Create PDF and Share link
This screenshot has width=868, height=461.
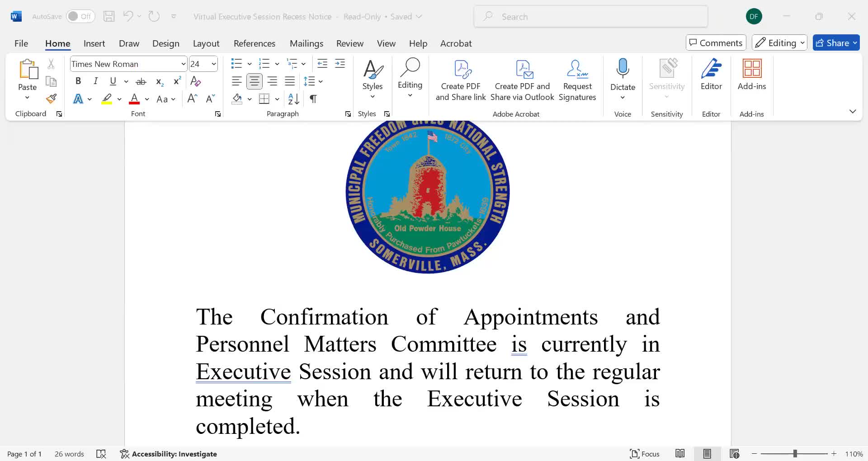coord(461,80)
